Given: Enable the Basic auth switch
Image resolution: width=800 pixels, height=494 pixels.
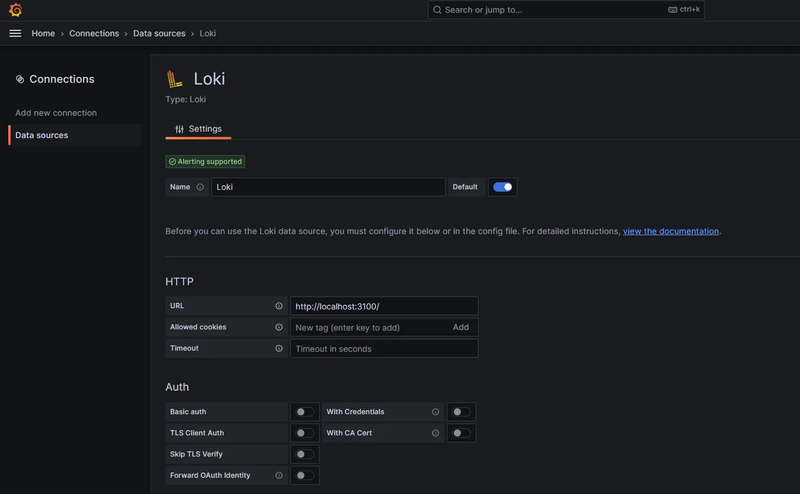Looking at the screenshot, I should tap(305, 412).
